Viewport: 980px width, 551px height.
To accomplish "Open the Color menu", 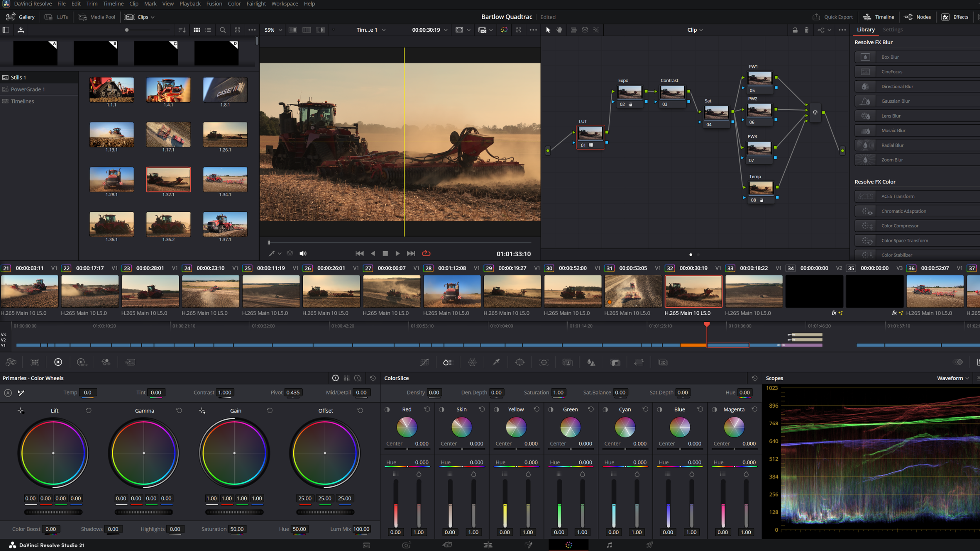I will click(234, 4).
